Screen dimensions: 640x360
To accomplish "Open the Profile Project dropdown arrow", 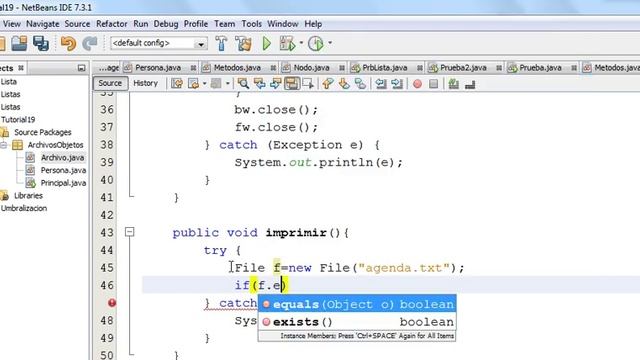I will click(x=330, y=42).
